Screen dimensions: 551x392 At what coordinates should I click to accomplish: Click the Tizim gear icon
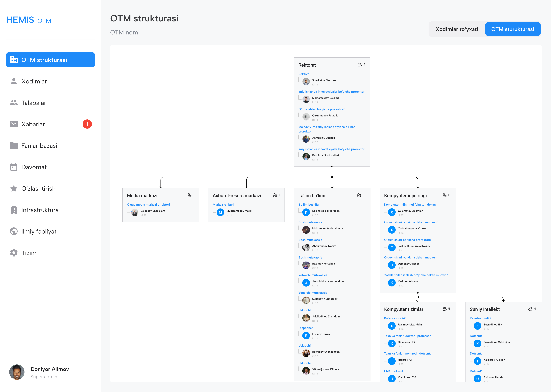point(14,253)
